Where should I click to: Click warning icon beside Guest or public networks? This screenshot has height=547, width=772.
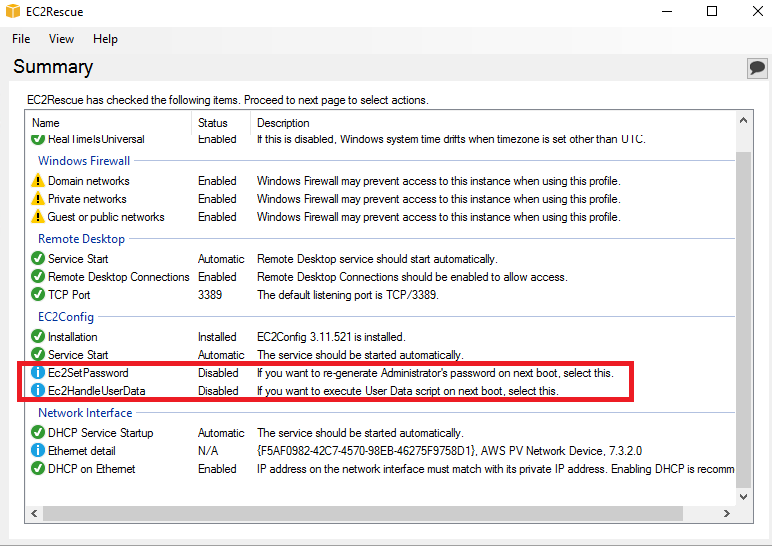[37, 217]
